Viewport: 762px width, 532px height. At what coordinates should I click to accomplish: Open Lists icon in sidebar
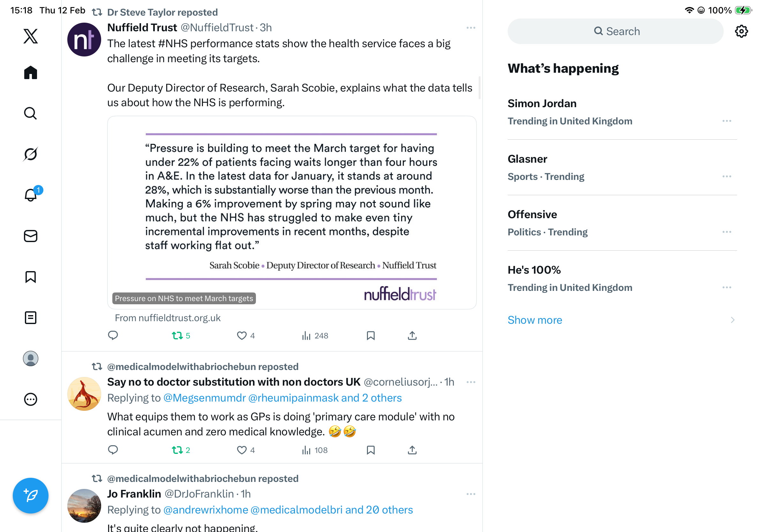(31, 318)
